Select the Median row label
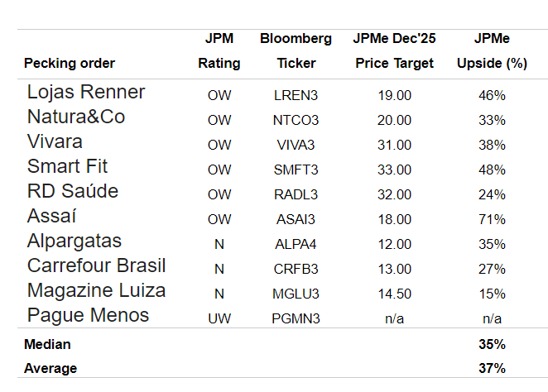 47,344
